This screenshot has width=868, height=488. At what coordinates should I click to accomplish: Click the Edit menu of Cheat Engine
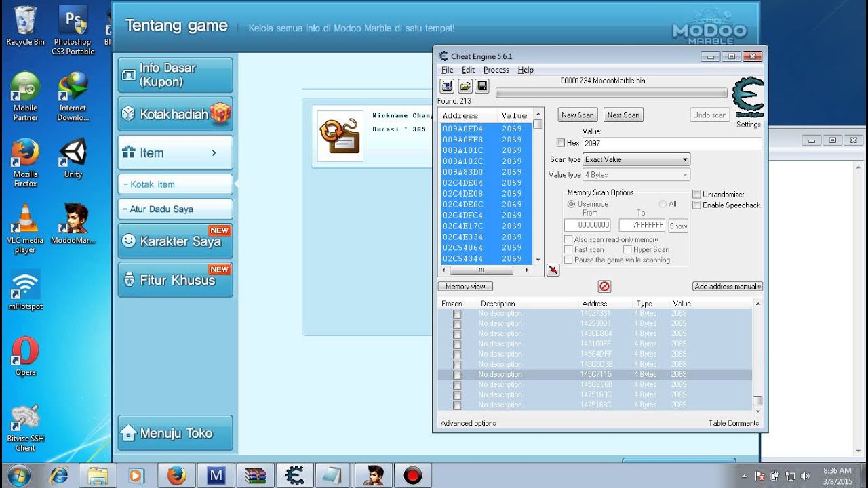(x=468, y=70)
